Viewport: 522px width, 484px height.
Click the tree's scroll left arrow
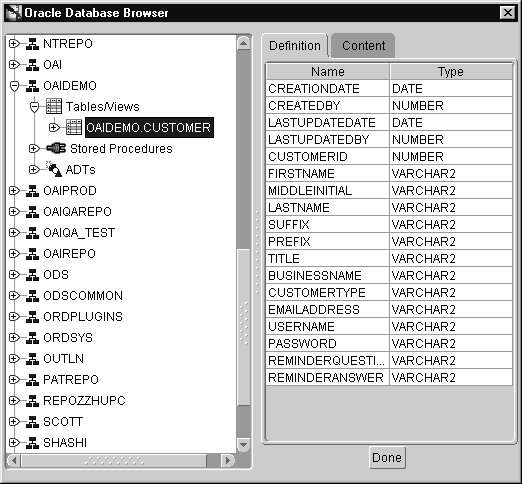tap(14, 461)
